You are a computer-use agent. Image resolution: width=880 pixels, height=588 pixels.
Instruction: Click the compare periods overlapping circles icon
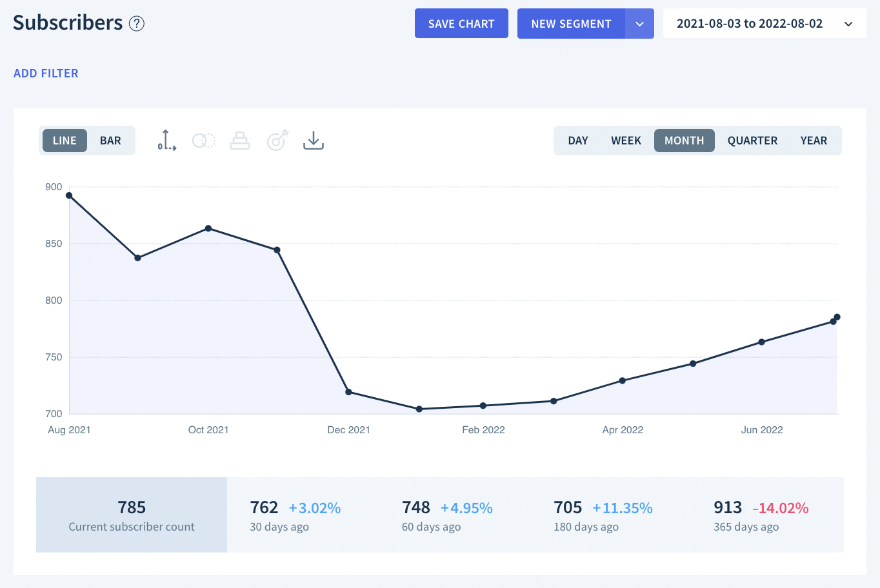pyautogui.click(x=203, y=141)
